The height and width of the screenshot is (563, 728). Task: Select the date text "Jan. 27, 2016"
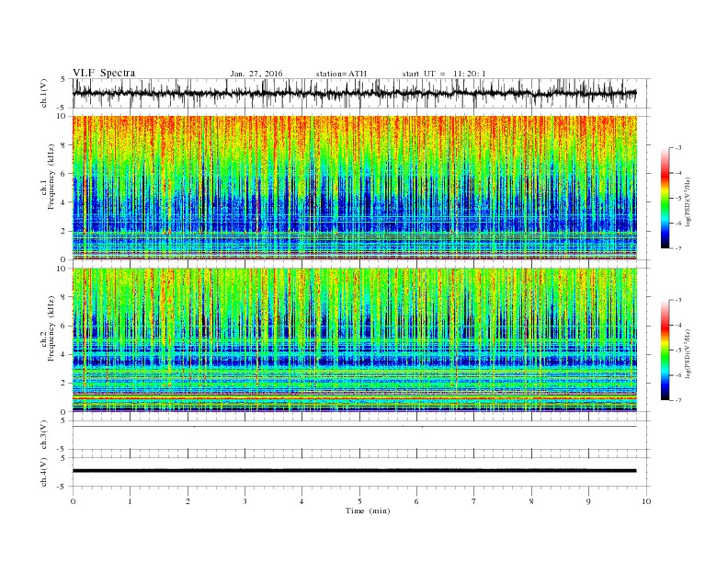pos(256,74)
